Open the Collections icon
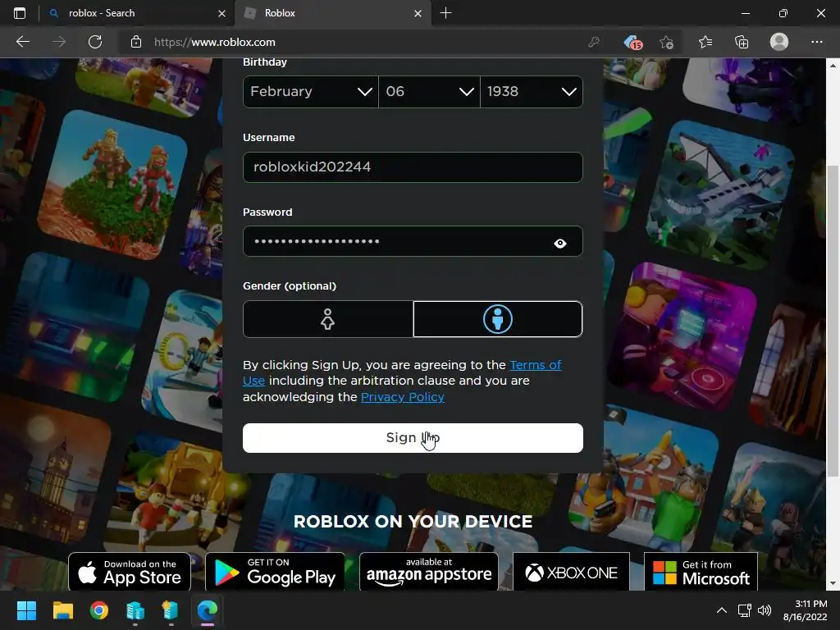The width and height of the screenshot is (840, 630). tap(742, 42)
